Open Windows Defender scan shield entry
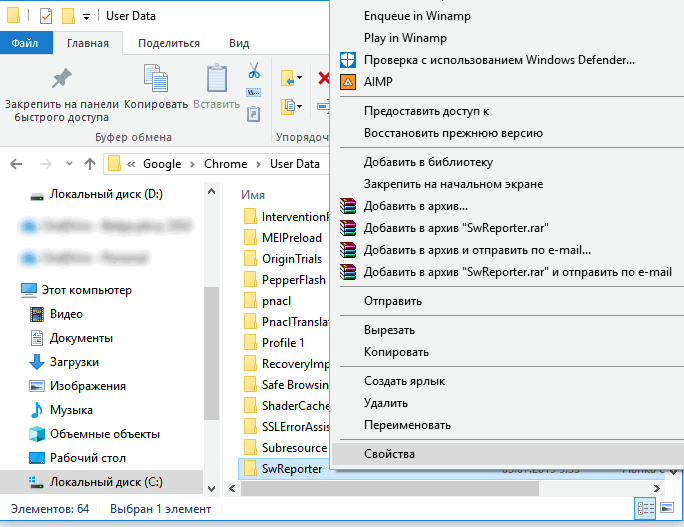Image resolution: width=684 pixels, height=527 pixels. coord(499,60)
